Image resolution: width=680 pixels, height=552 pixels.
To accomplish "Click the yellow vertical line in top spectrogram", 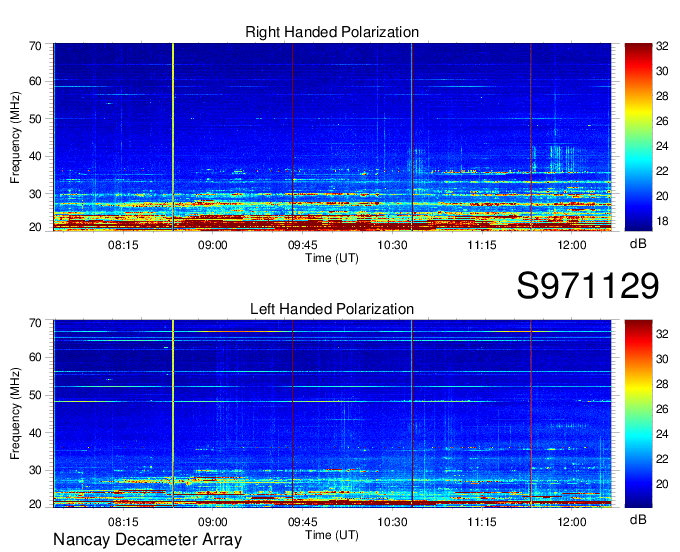I will coord(173,137).
